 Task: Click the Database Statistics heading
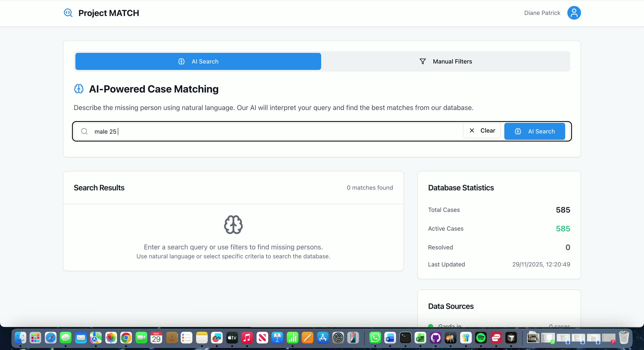461,188
